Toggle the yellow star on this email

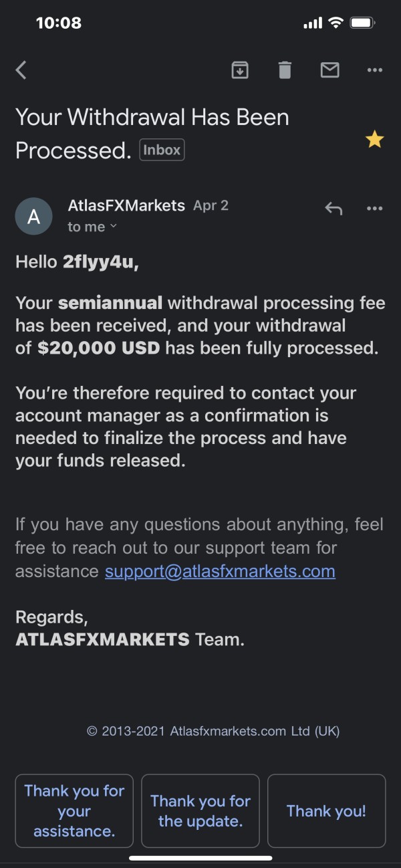pos(374,140)
